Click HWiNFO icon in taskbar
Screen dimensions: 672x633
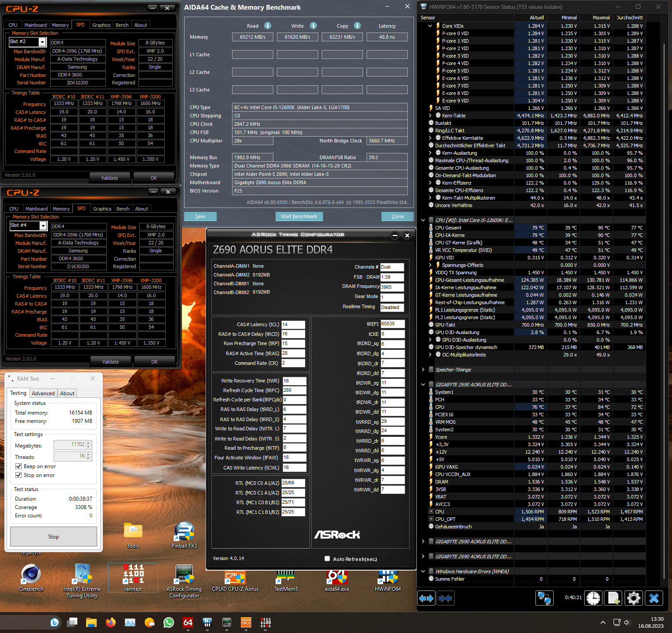pyautogui.click(x=207, y=622)
